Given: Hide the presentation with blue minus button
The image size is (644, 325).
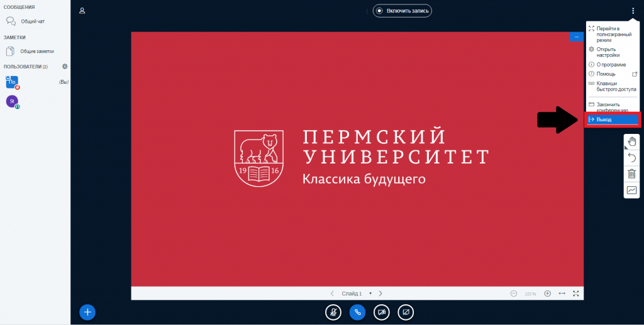Looking at the screenshot, I should tap(576, 37).
